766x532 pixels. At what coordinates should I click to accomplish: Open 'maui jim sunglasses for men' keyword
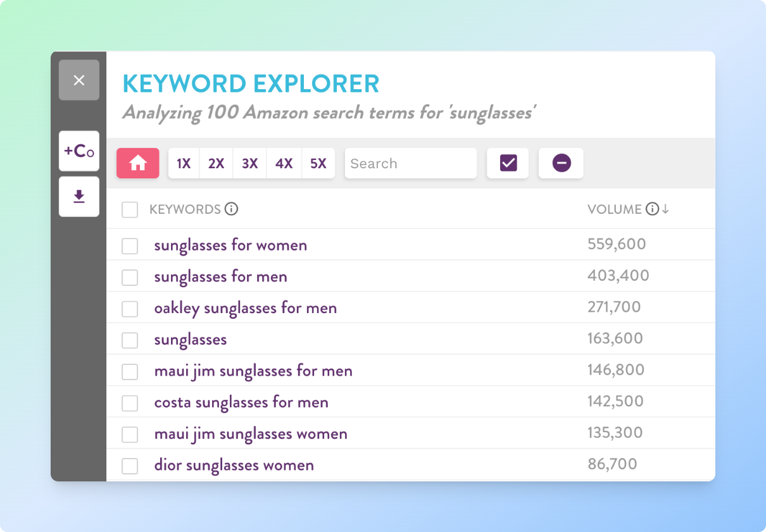click(x=253, y=371)
